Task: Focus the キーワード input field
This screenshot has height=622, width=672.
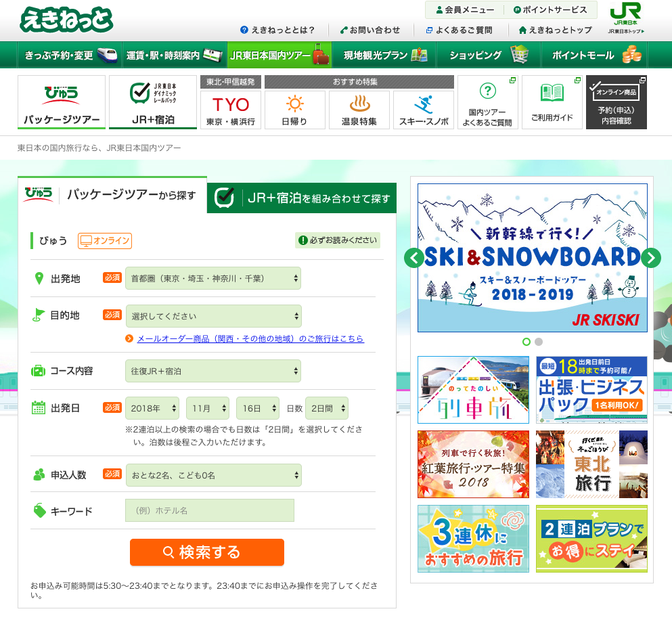Action: [x=210, y=510]
